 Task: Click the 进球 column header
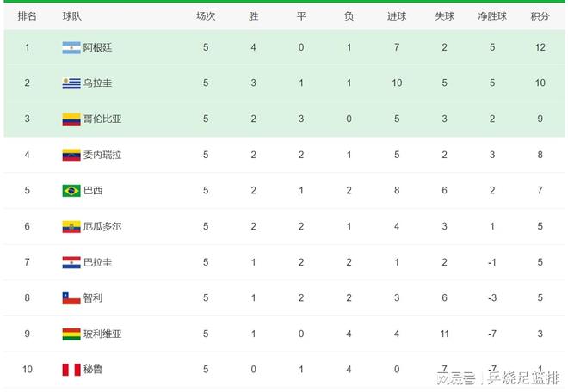click(397, 16)
